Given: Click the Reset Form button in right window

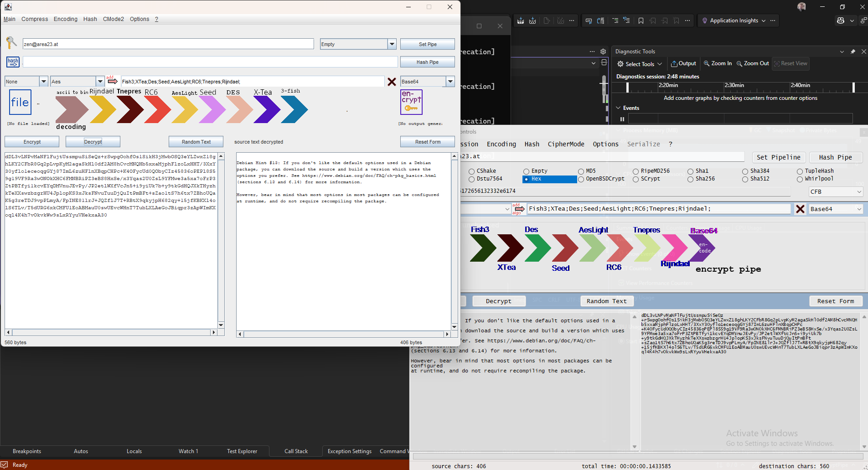Looking at the screenshot, I should (836, 301).
